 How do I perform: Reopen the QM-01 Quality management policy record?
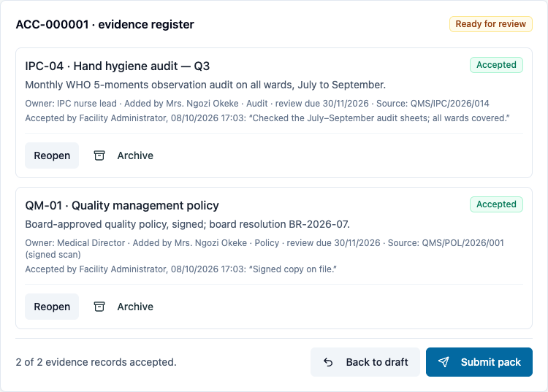(52, 307)
